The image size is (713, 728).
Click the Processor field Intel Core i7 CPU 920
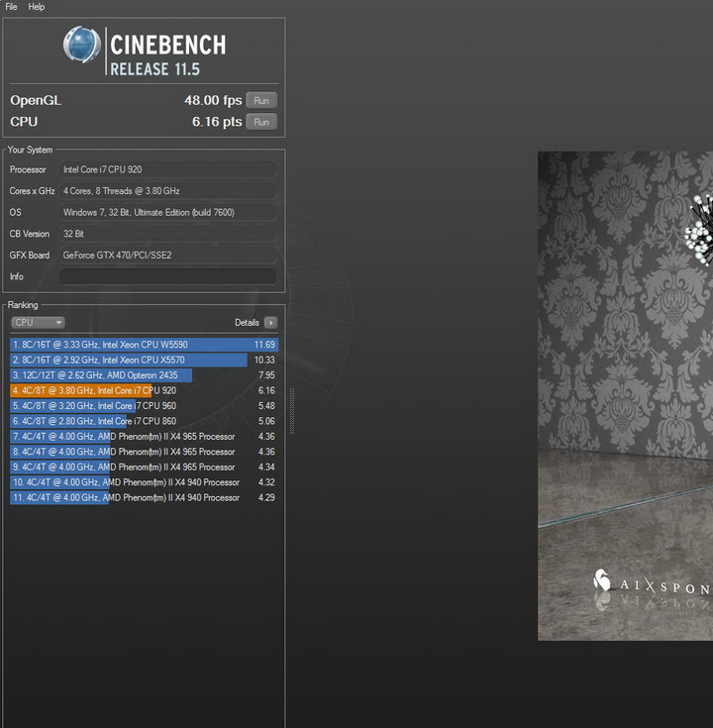pos(168,169)
